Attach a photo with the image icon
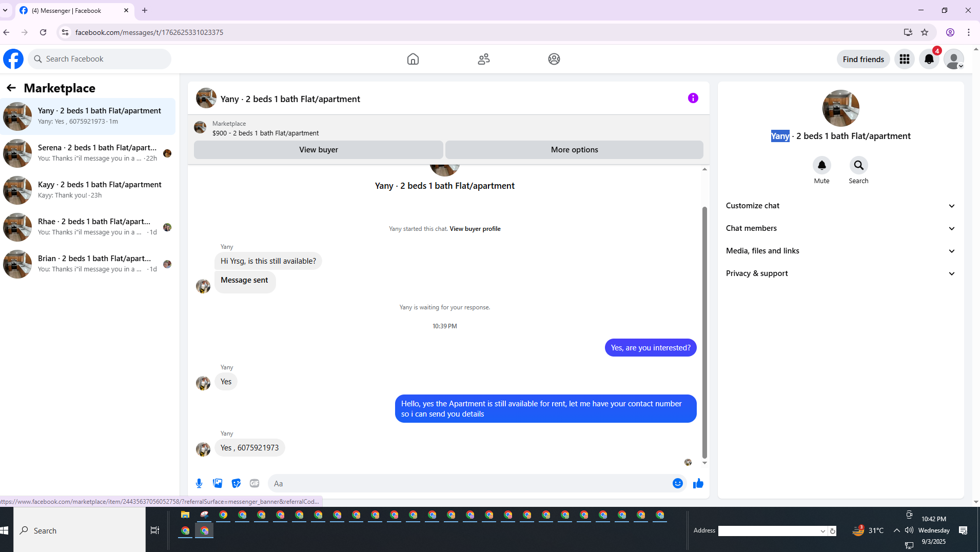Image resolution: width=980 pixels, height=552 pixels. coord(218,483)
